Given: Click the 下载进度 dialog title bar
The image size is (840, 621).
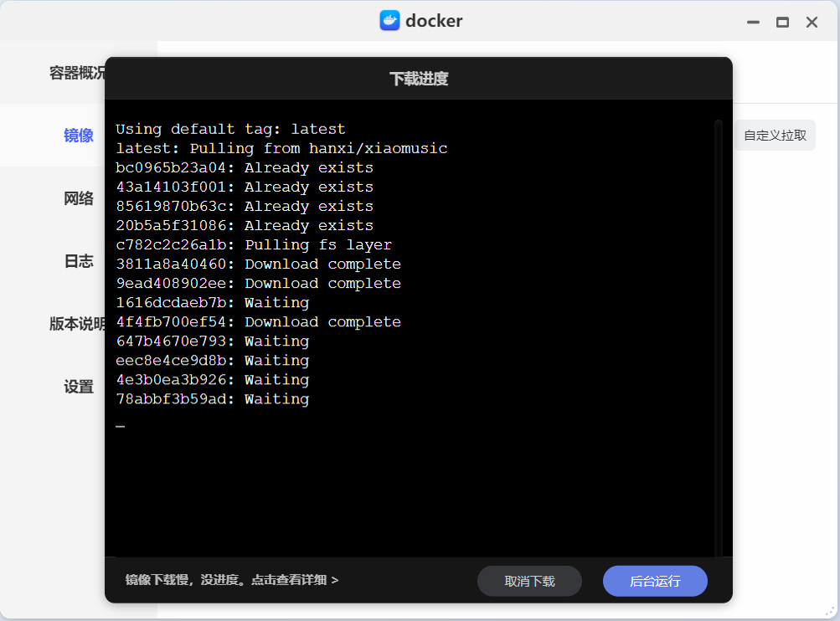Looking at the screenshot, I should pos(419,79).
